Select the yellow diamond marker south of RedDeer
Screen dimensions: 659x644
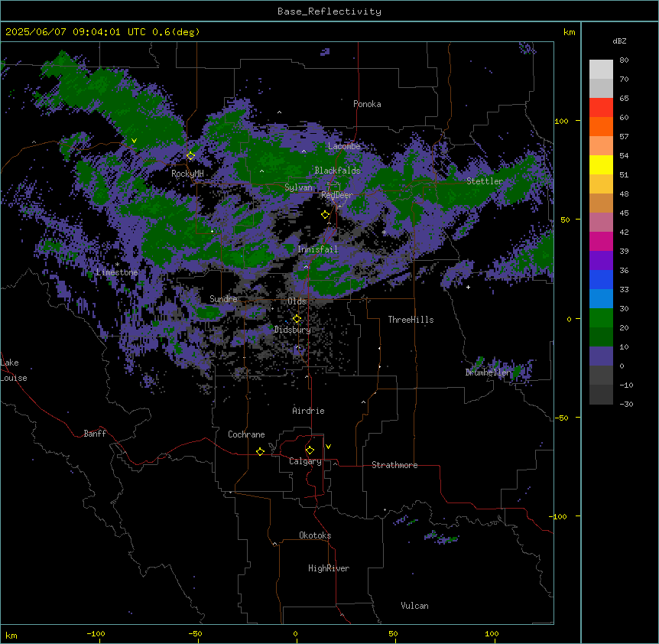tap(325, 215)
